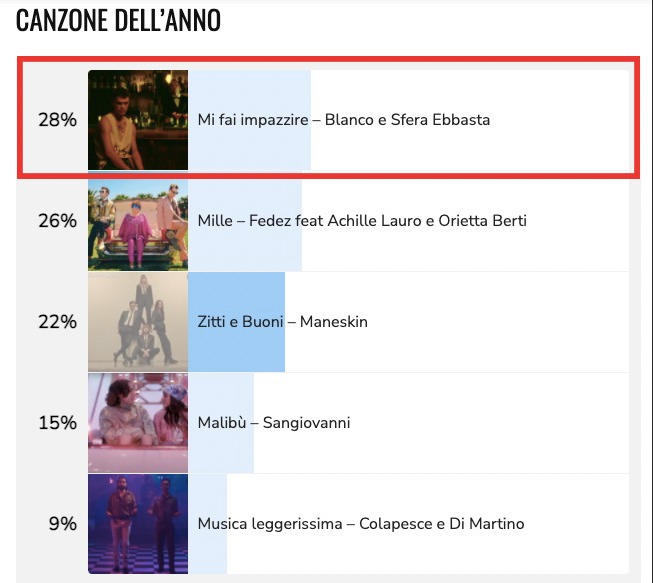653x583 pixels.
Task: Click the 26% vote percentage label
Action: (57, 221)
